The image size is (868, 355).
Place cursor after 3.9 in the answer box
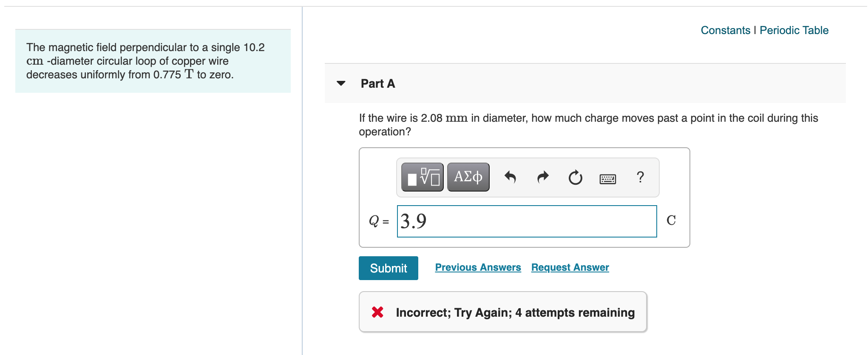pyautogui.click(x=429, y=221)
